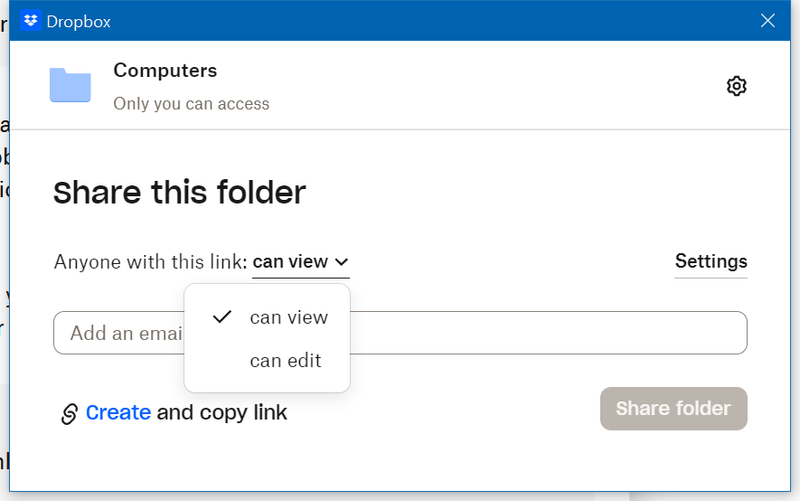Click the 'Anyone with this link' label
The height and width of the screenshot is (501, 800).
(150, 262)
